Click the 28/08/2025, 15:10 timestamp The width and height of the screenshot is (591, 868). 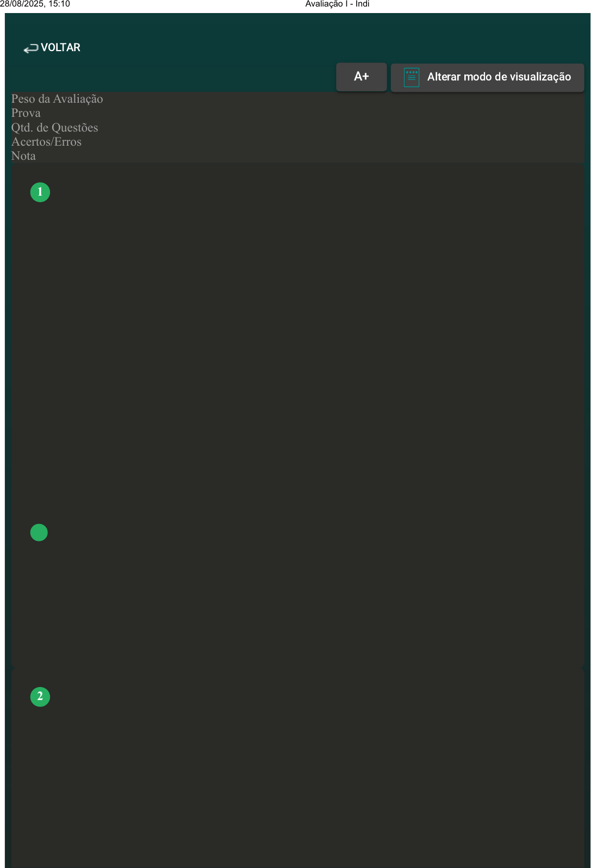tap(35, 4)
